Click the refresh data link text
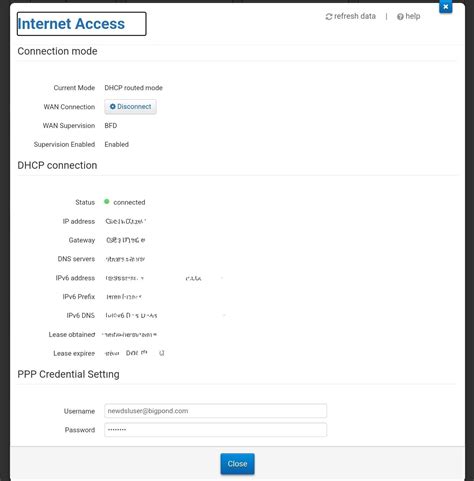The width and height of the screenshot is (474, 481). [x=355, y=16]
